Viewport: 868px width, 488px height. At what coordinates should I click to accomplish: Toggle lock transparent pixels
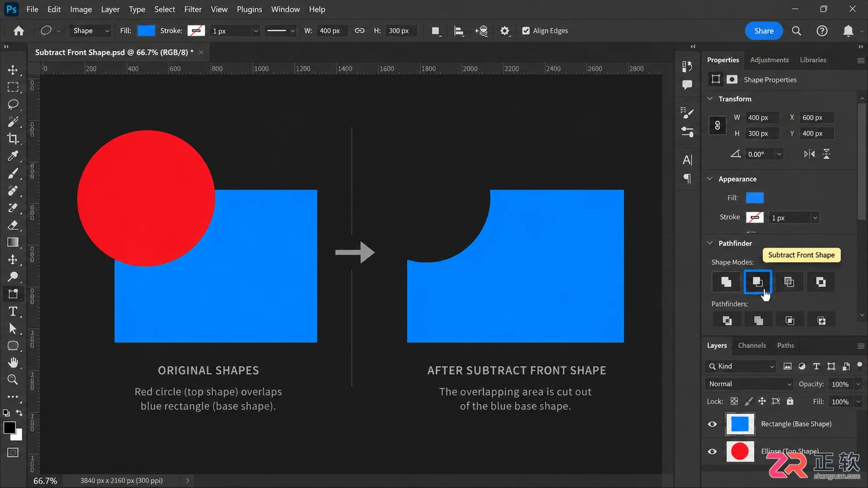734,401
